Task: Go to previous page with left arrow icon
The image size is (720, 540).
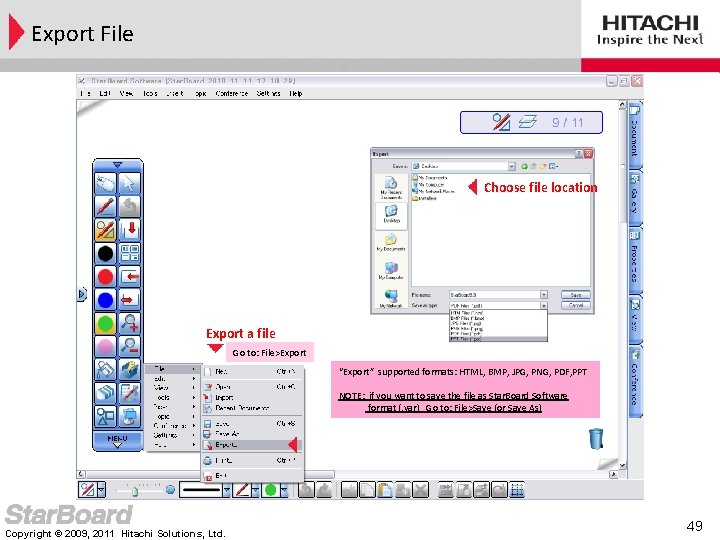Action: tap(129, 276)
